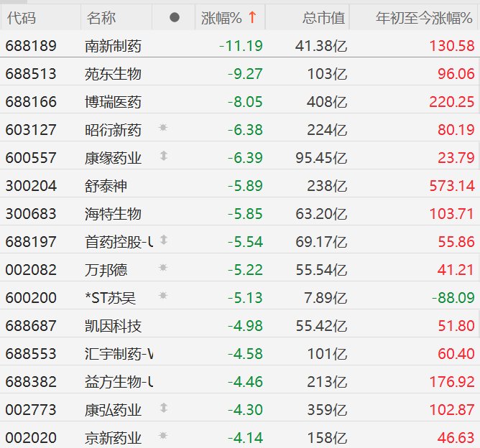
Task: Click the -5.22 change value
Action: pos(245,271)
